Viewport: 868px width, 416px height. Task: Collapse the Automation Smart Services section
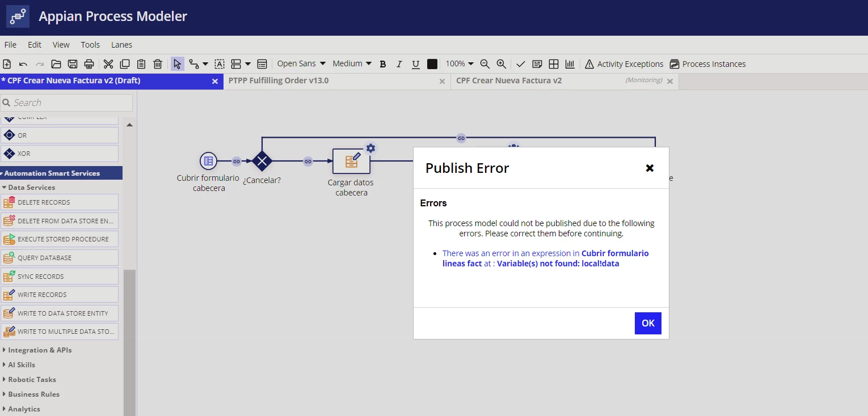(61, 173)
